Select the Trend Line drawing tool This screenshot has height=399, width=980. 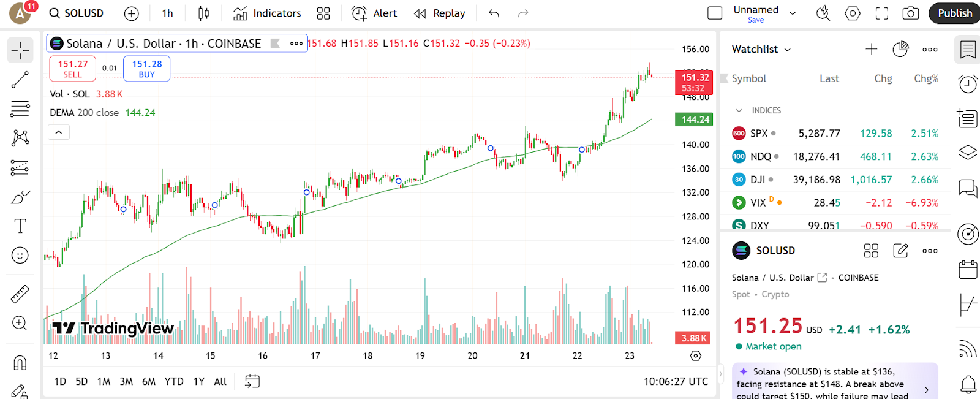tap(20, 80)
